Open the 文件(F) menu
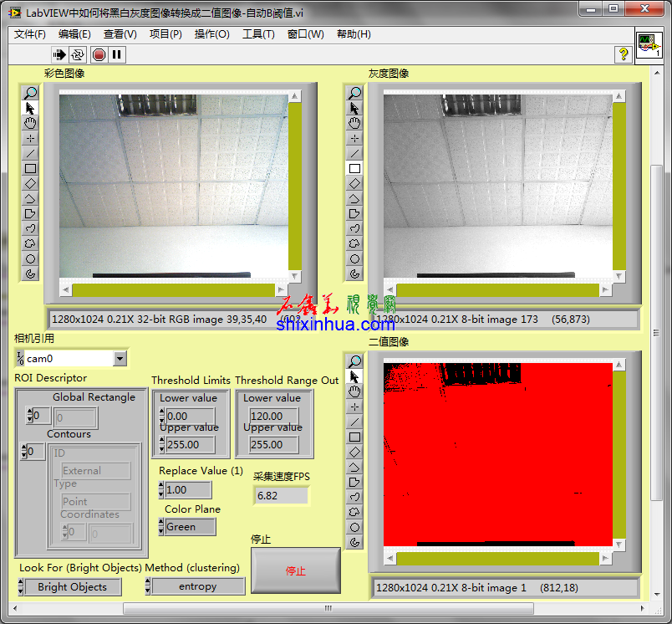The height and width of the screenshot is (624, 672). tap(30, 34)
